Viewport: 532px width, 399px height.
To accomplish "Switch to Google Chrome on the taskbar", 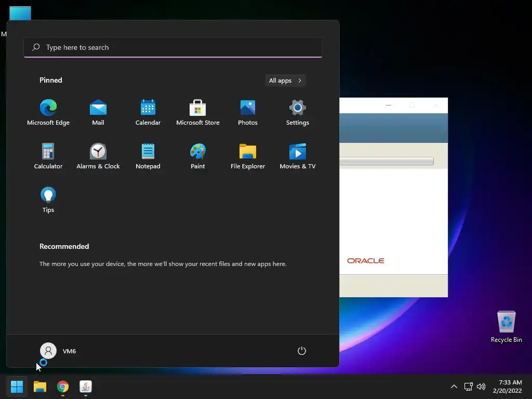I will [63, 387].
